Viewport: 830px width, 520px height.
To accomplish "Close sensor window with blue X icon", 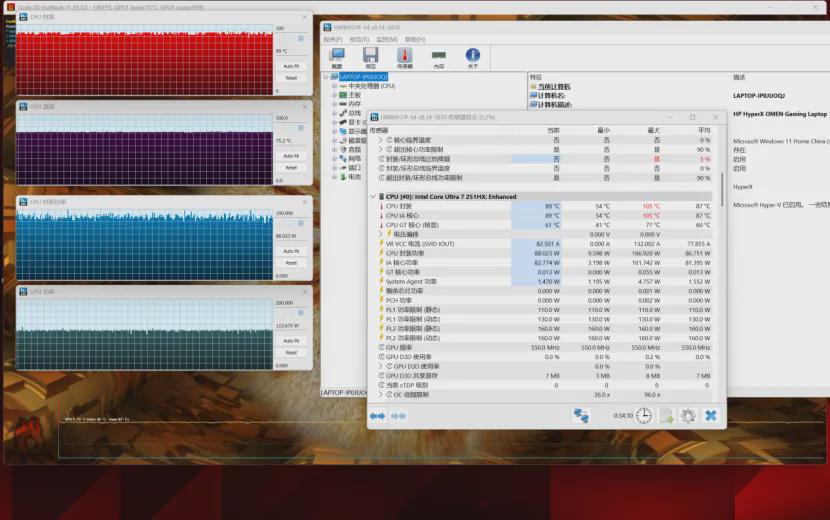I will point(710,416).
